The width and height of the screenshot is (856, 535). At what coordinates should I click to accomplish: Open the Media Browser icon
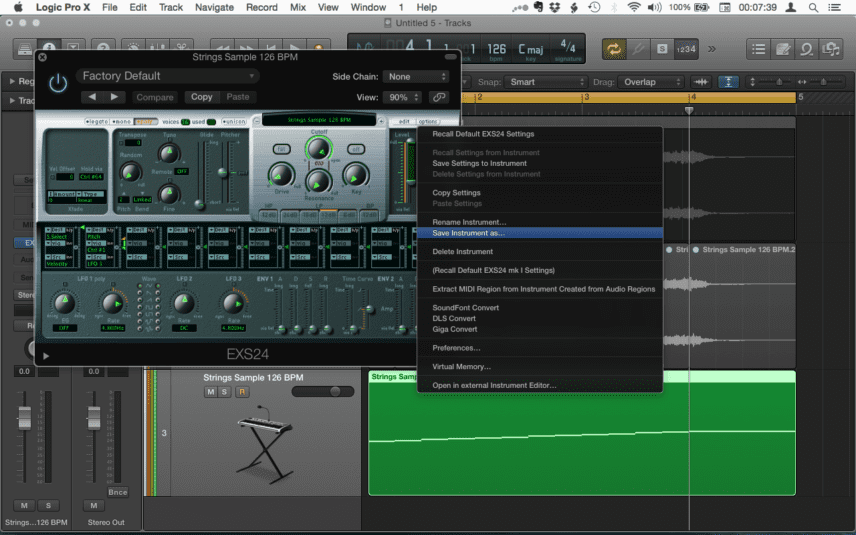pyautogui.click(x=830, y=49)
